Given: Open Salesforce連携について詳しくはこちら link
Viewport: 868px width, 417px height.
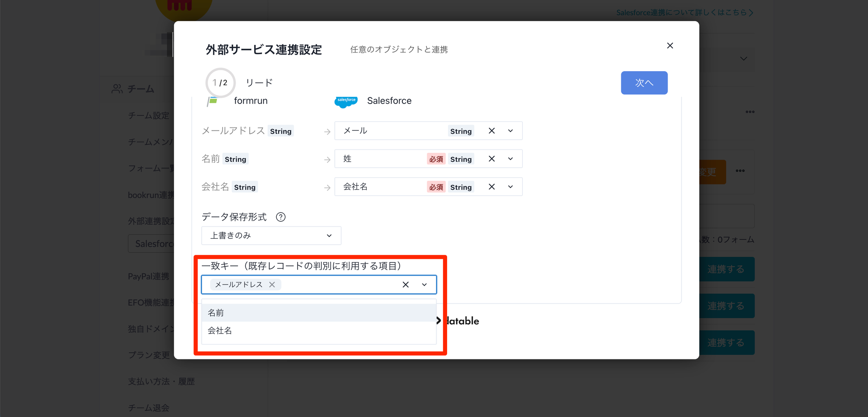Looking at the screenshot, I should pyautogui.click(x=684, y=13).
